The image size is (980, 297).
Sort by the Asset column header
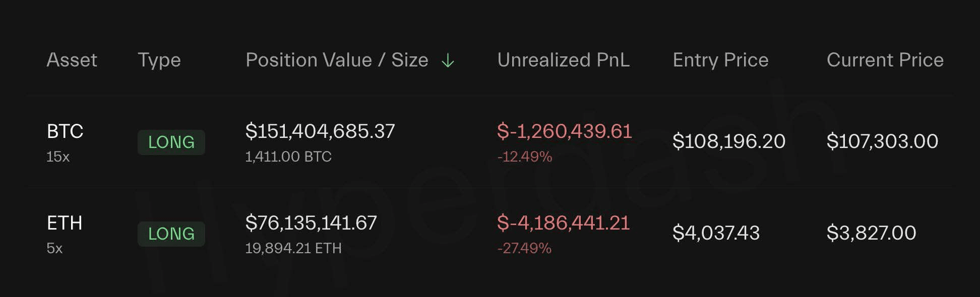pos(72,60)
